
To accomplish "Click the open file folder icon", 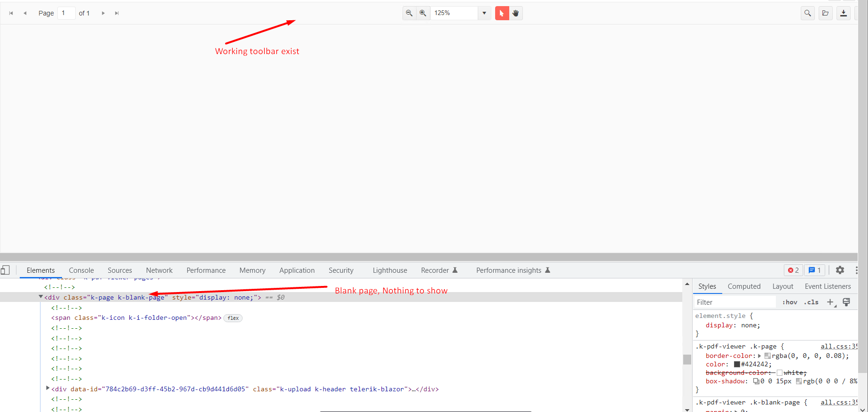I will (x=826, y=13).
